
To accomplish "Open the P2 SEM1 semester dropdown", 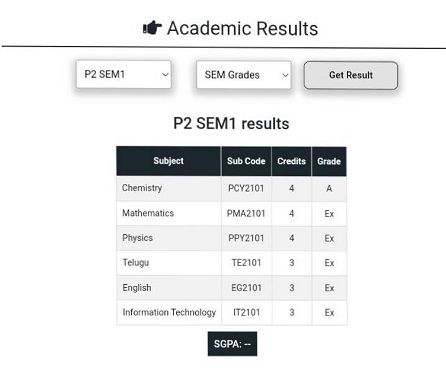I will click(x=124, y=74).
